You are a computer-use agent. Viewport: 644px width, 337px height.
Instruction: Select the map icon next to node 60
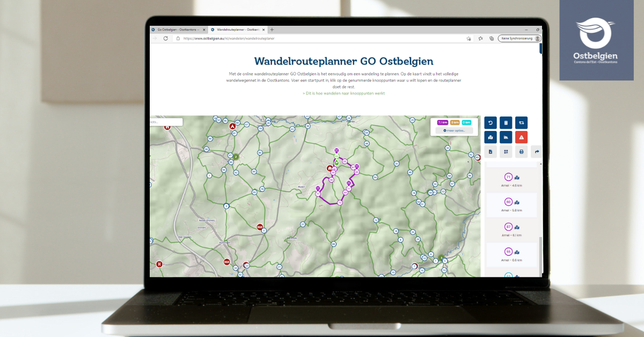[x=517, y=202]
